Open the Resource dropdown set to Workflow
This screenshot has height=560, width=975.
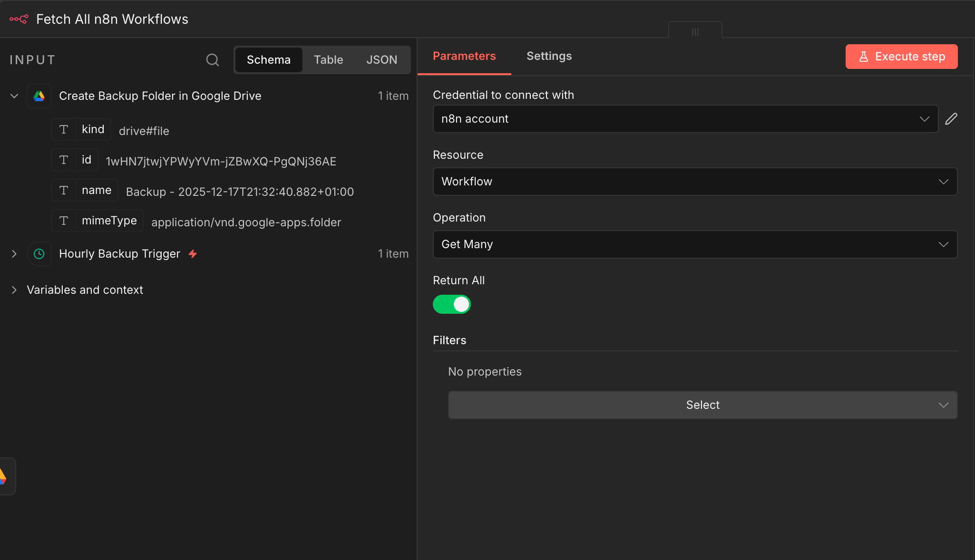[x=695, y=182]
